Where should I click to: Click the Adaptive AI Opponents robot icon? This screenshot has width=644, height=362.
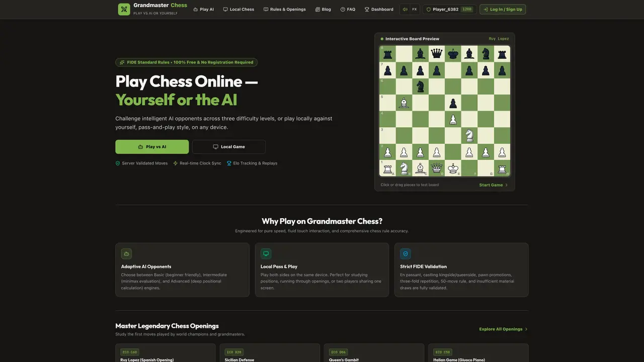(x=126, y=254)
